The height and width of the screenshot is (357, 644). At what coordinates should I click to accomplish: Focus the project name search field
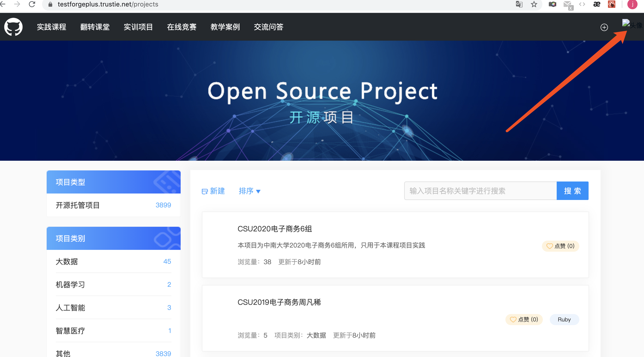click(480, 191)
